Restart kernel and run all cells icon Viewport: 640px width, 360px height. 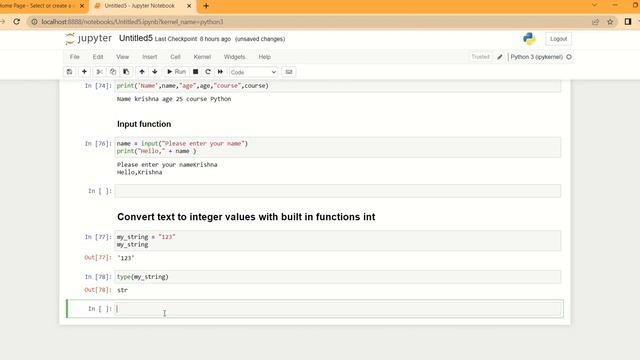(220, 72)
